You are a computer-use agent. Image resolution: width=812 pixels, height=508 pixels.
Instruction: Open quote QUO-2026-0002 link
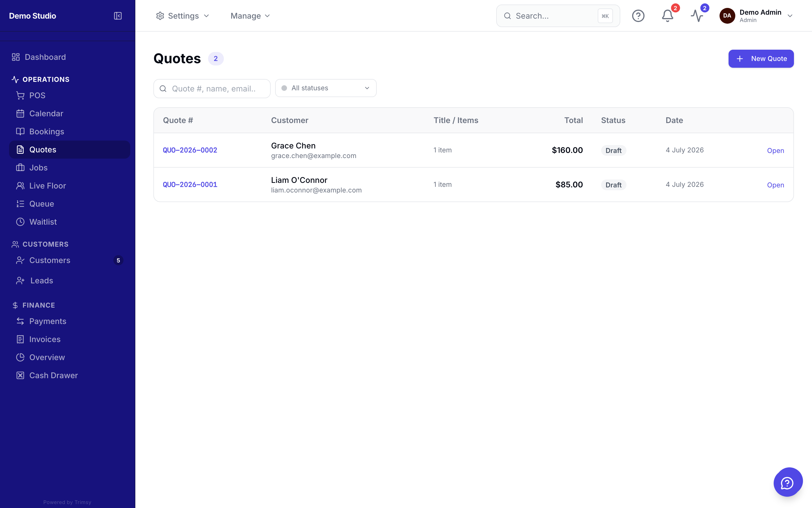(190, 150)
